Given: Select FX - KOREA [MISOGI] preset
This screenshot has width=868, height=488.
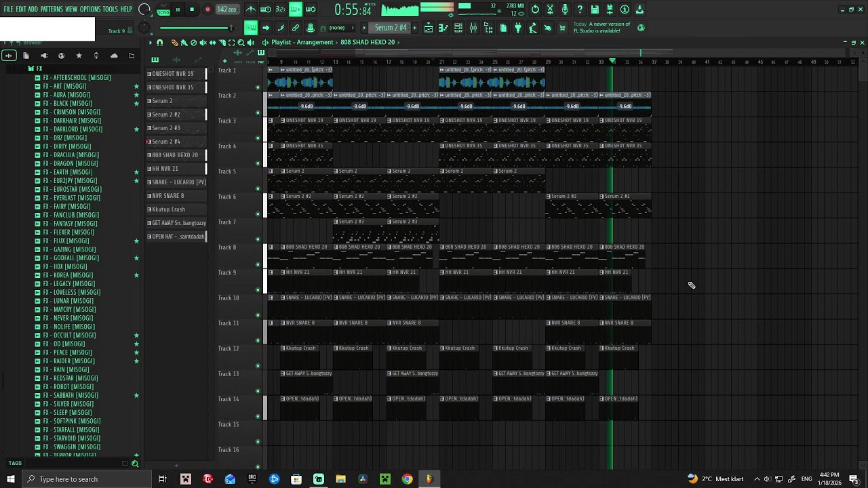Looking at the screenshot, I should tap(68, 275).
